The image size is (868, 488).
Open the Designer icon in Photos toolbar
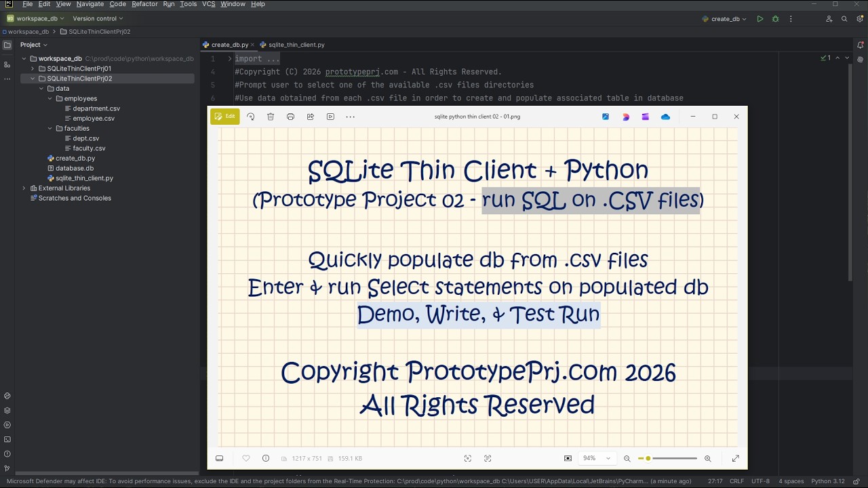point(626,117)
